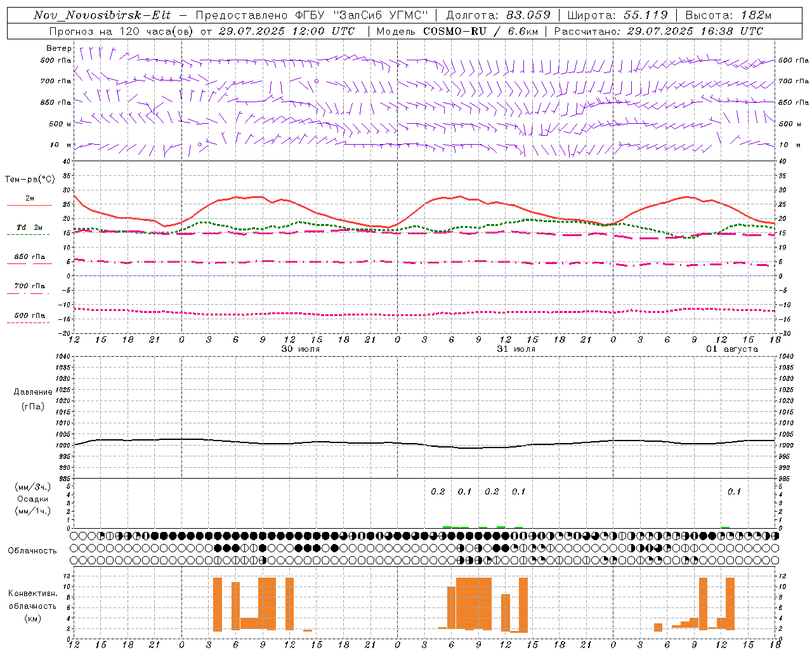The image size is (812, 650).
Task: Click the 500 гПа temperature legend entry
Action: coord(29,315)
